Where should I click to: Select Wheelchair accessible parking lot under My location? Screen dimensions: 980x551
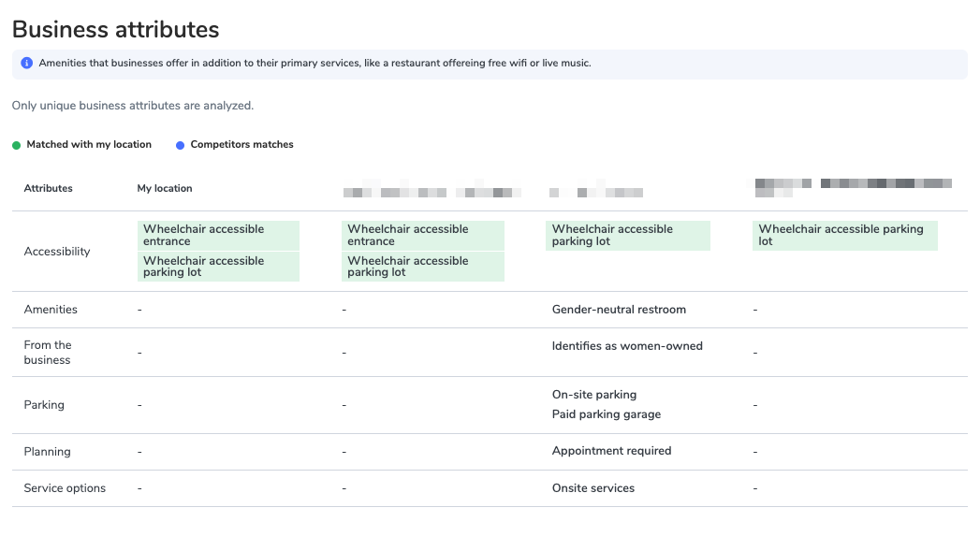tap(218, 267)
